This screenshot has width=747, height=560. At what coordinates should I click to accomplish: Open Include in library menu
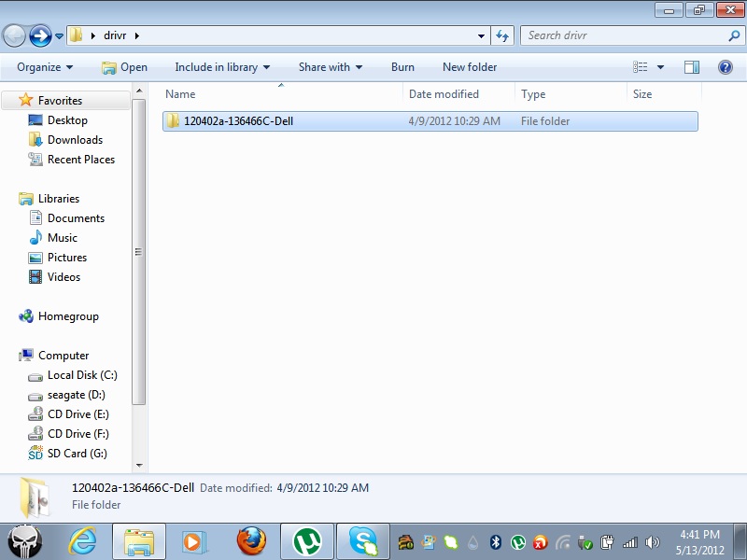(222, 67)
